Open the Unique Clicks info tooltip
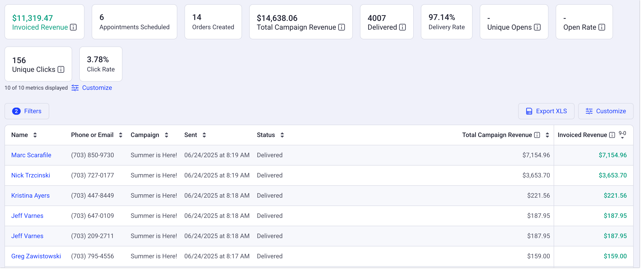The image size is (644, 272). (x=60, y=70)
